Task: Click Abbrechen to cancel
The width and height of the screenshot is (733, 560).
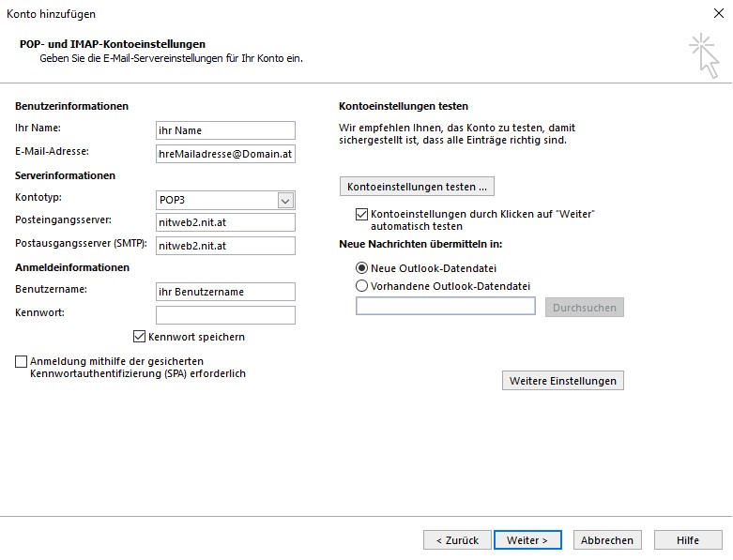Action: (x=607, y=540)
